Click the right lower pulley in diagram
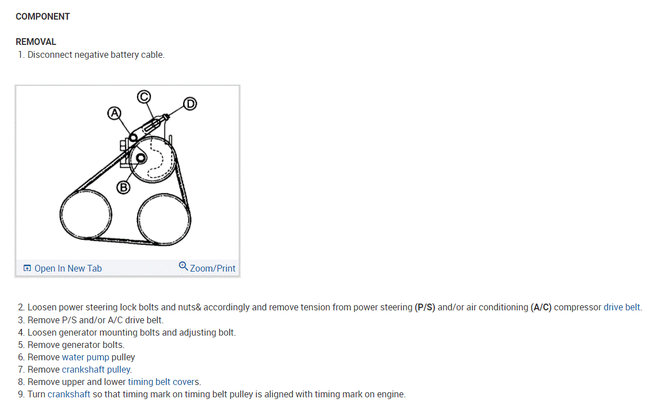The width and height of the screenshot is (650, 408). (x=164, y=220)
